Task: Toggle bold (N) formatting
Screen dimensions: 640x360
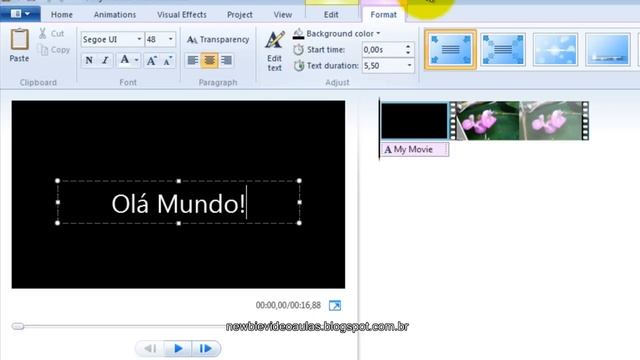Action: point(89,60)
